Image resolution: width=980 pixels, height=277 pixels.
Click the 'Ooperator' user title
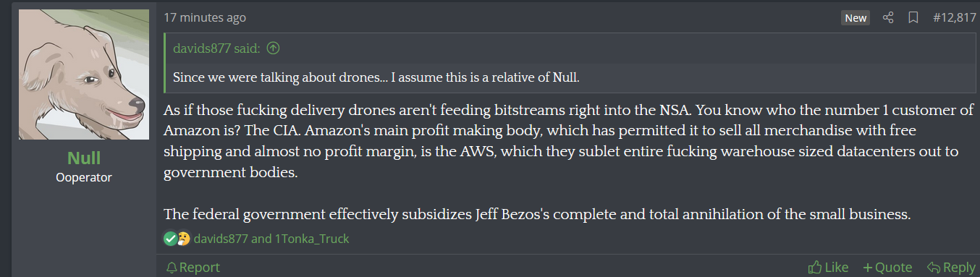(84, 177)
